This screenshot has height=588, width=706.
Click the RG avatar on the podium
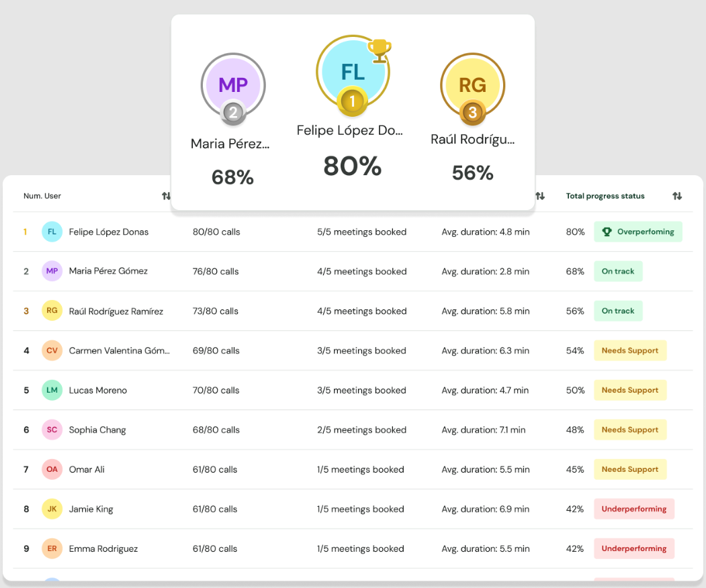(472, 85)
